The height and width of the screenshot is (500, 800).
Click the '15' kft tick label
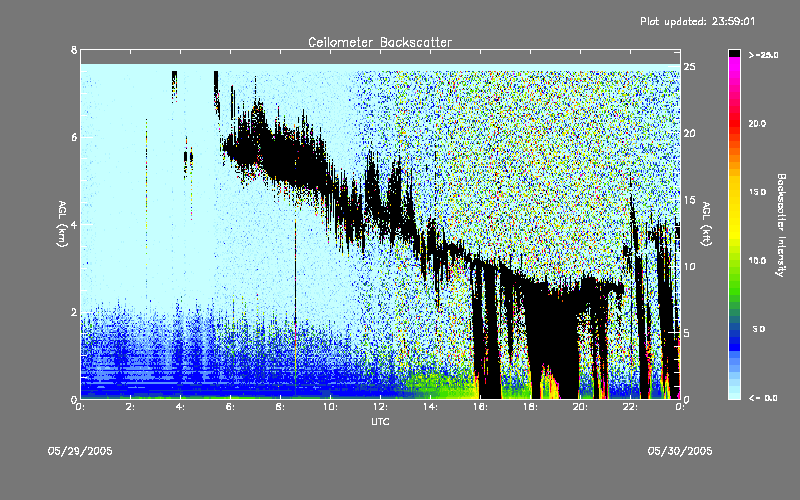tap(689, 200)
